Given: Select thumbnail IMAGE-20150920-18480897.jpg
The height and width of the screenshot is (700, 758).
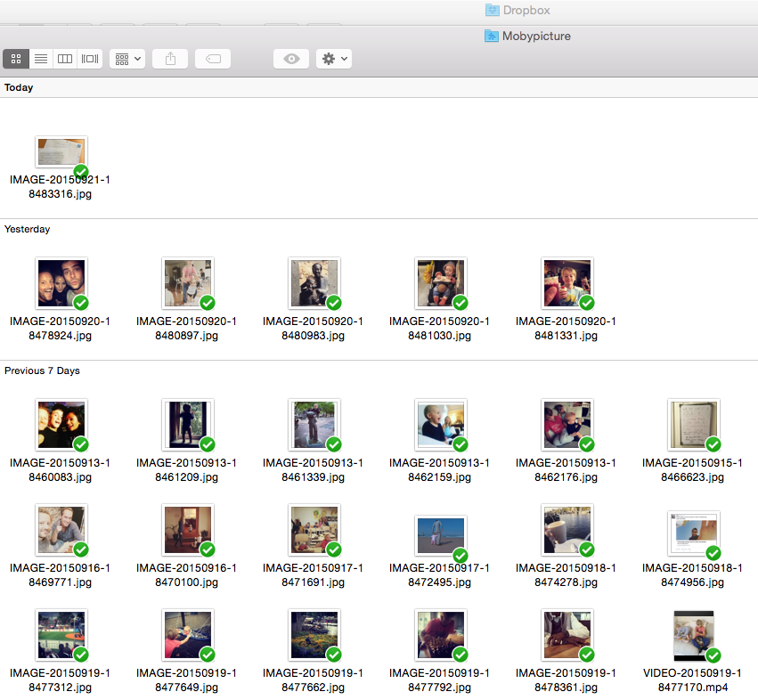Looking at the screenshot, I should pyautogui.click(x=188, y=283).
